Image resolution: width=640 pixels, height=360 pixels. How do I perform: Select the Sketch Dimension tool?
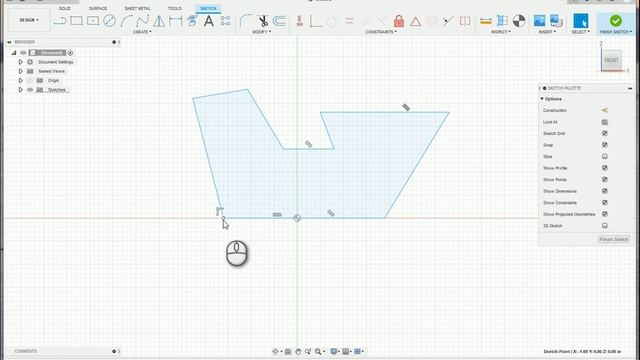click(x=176, y=21)
